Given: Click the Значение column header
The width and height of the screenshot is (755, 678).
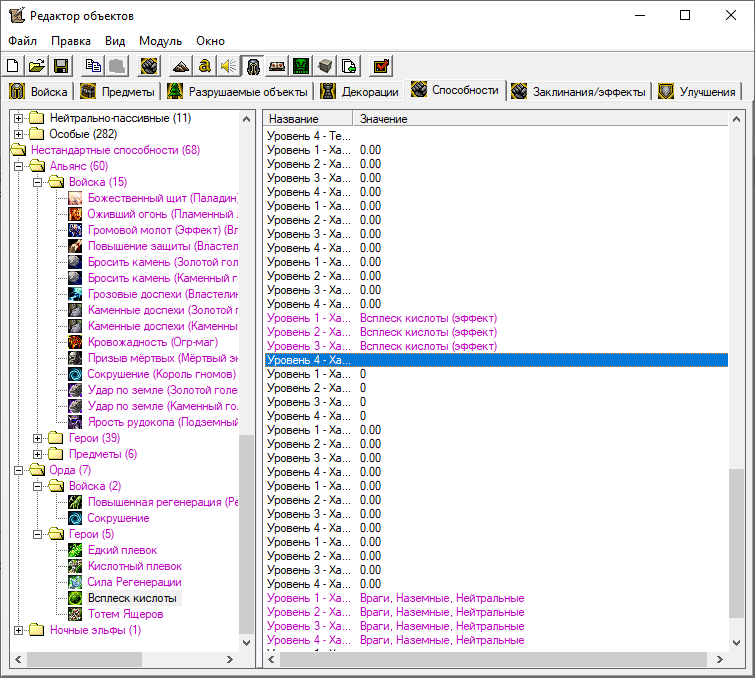Looking at the screenshot, I should coord(383,119).
